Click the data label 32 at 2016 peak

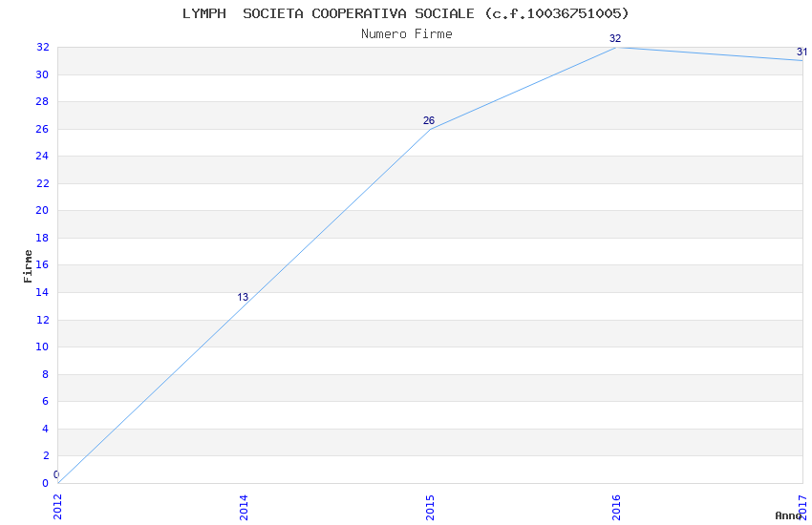pyautogui.click(x=615, y=38)
